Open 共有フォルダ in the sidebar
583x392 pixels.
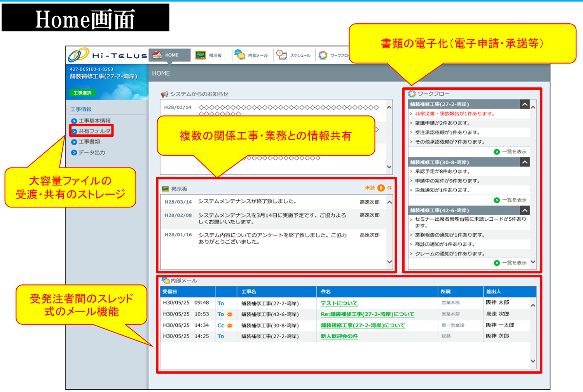pyautogui.click(x=94, y=131)
